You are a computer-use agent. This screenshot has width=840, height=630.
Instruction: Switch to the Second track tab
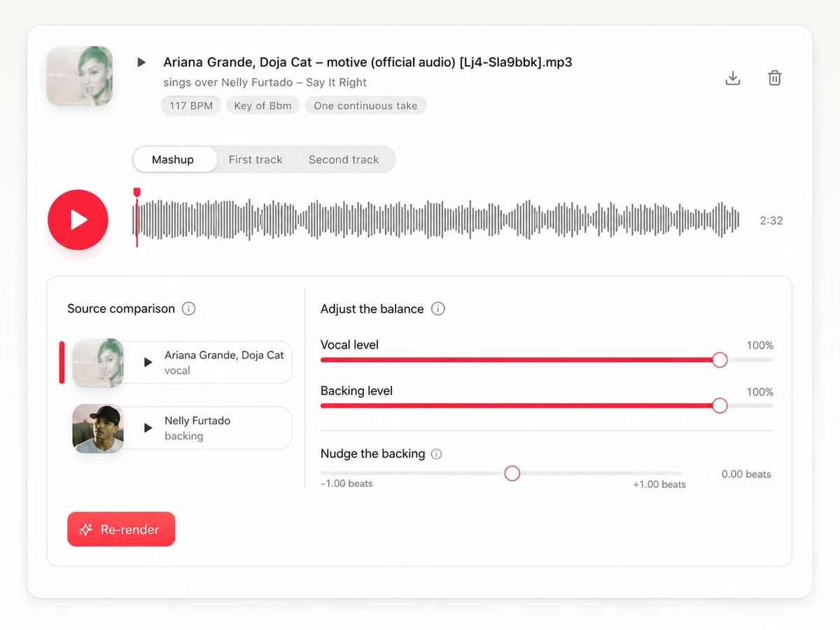344,160
